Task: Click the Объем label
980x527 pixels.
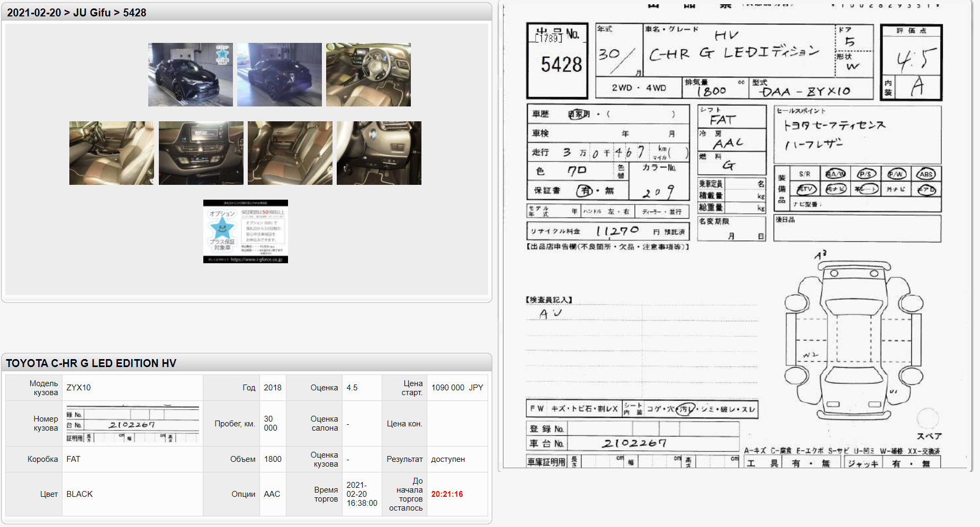Action: click(x=243, y=459)
